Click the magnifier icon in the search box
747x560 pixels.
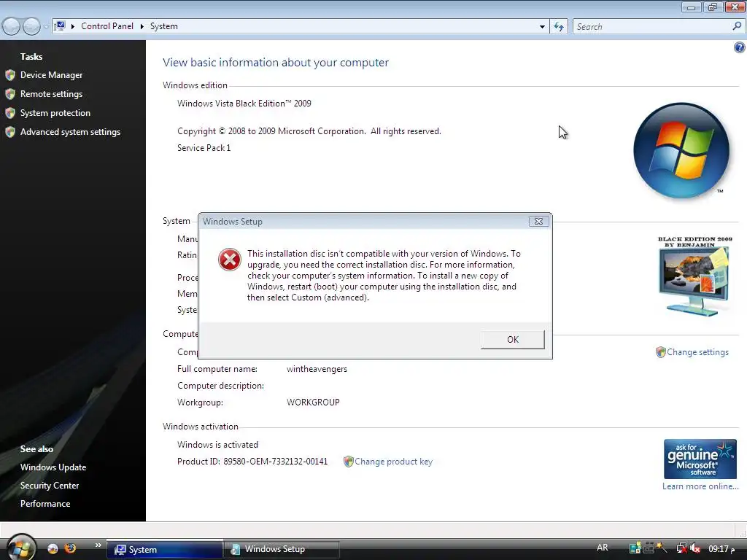tap(737, 27)
